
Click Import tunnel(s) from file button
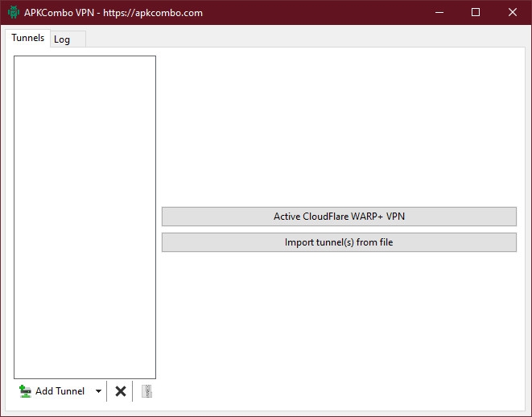[x=339, y=242]
